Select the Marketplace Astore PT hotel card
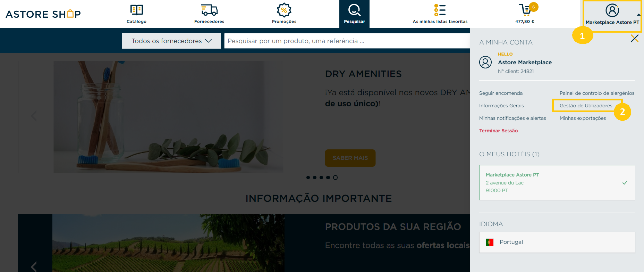The height and width of the screenshot is (272, 644). point(557,182)
